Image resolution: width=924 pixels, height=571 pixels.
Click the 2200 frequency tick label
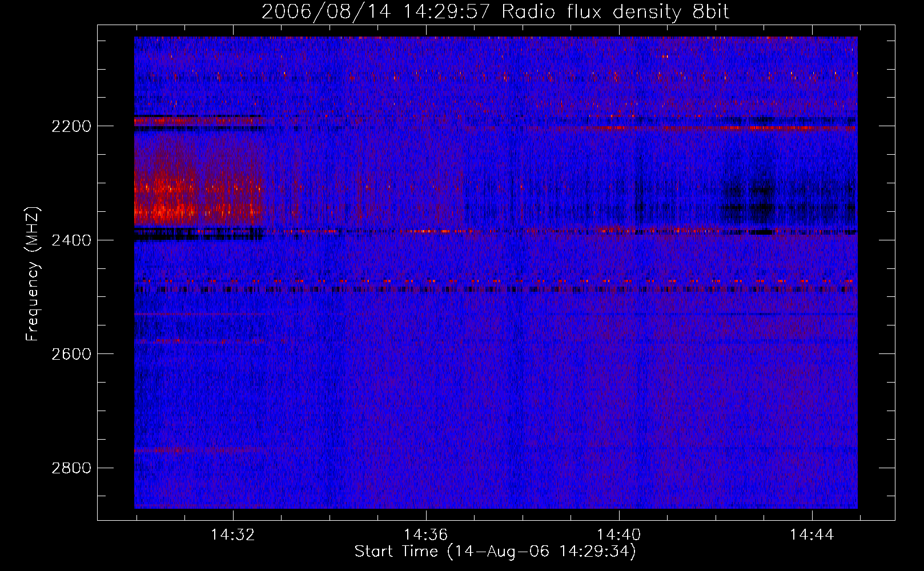click(x=71, y=126)
